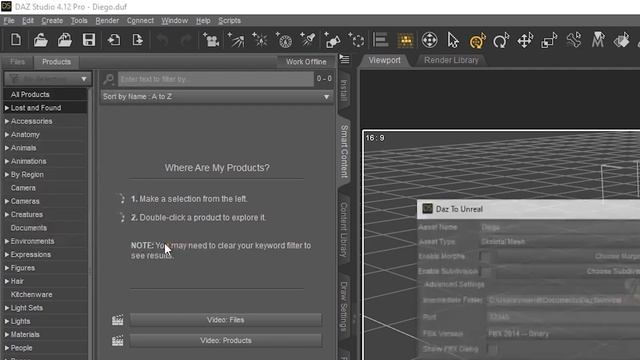Click the yellow grid icon in the toolbar

[405, 40]
